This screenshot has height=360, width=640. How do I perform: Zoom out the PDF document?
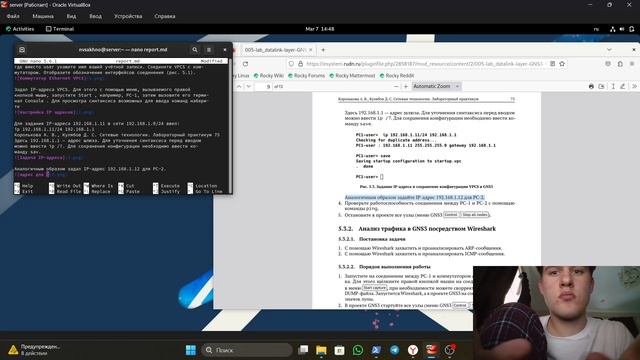click(396, 86)
